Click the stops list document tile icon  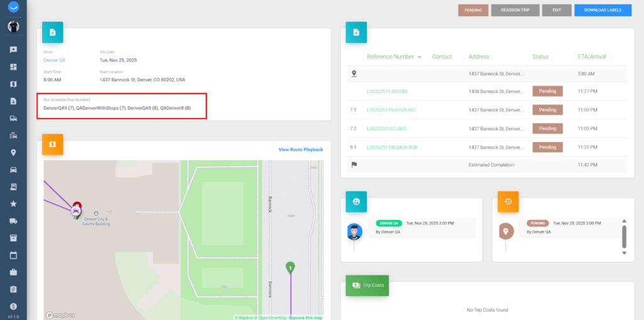coord(356,32)
